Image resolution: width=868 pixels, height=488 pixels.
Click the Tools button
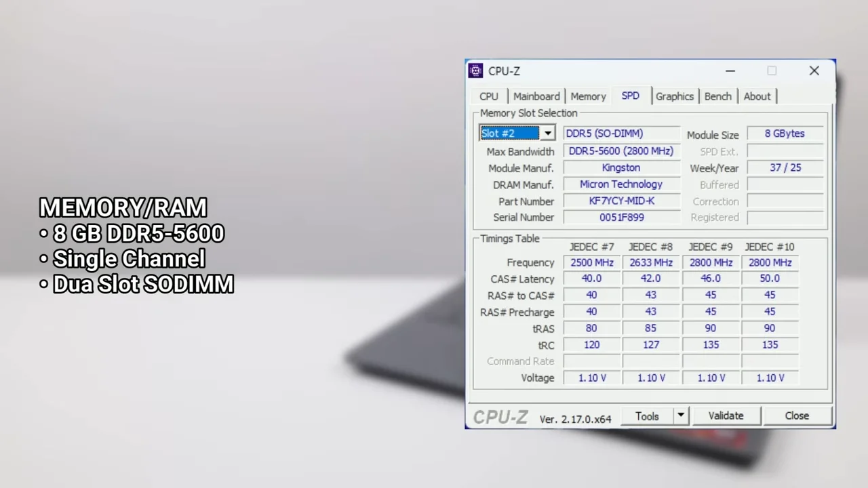coord(647,416)
